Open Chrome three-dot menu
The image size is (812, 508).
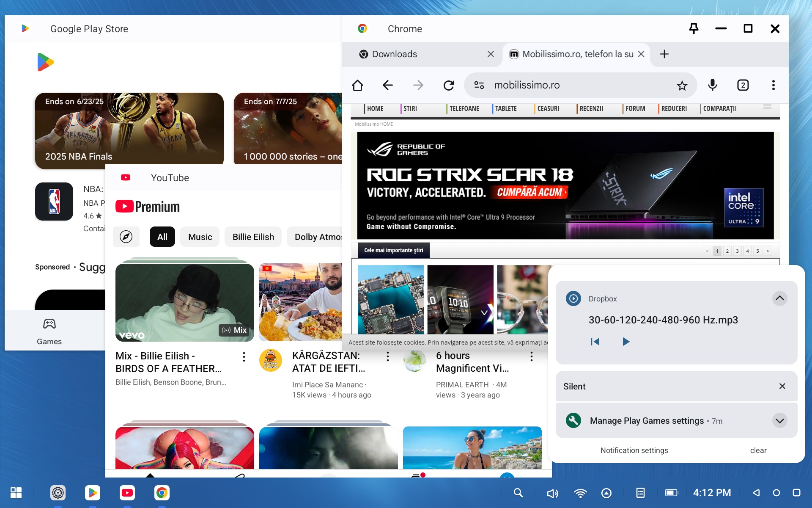(773, 85)
